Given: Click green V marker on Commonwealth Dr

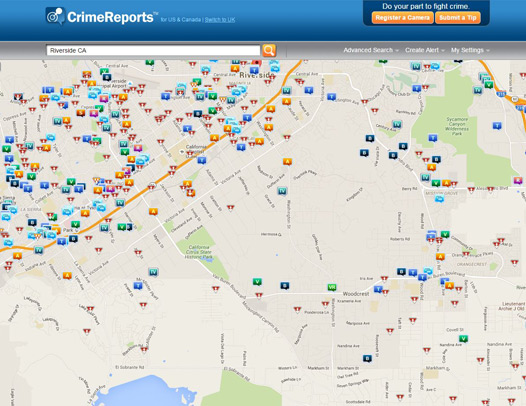Looking at the screenshot, I should click(x=445, y=234).
